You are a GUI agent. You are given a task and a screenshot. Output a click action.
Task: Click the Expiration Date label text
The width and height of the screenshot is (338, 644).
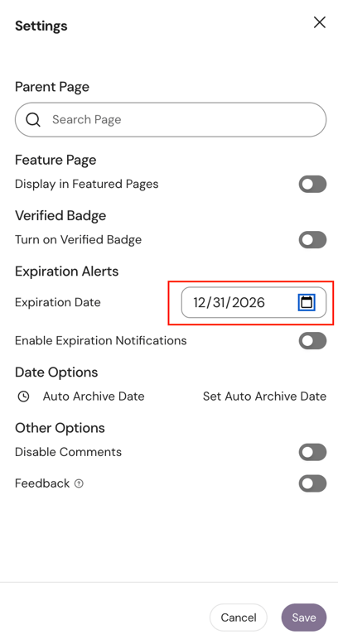coord(58,303)
